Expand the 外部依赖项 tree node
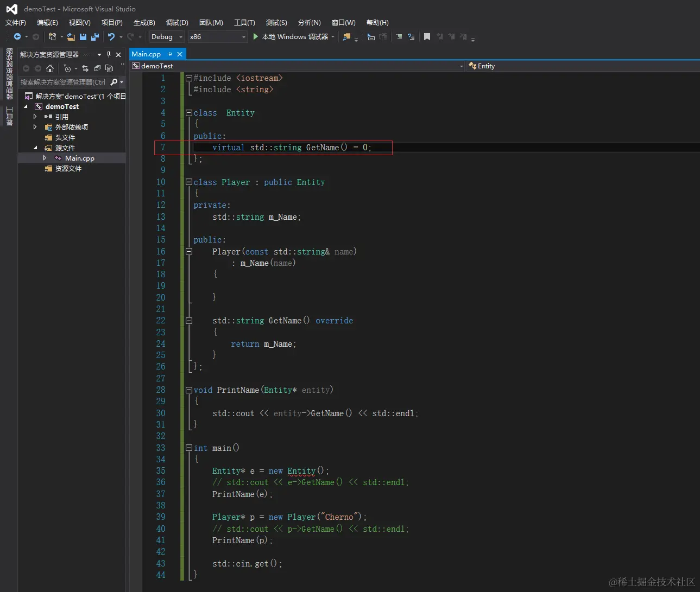Viewport: 700px width, 592px height. [x=35, y=127]
